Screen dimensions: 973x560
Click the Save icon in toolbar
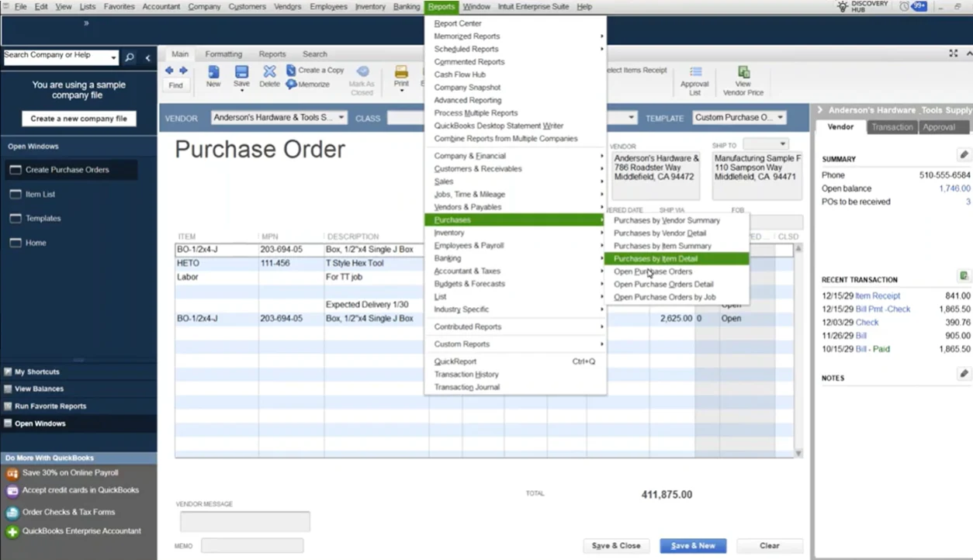click(x=241, y=73)
